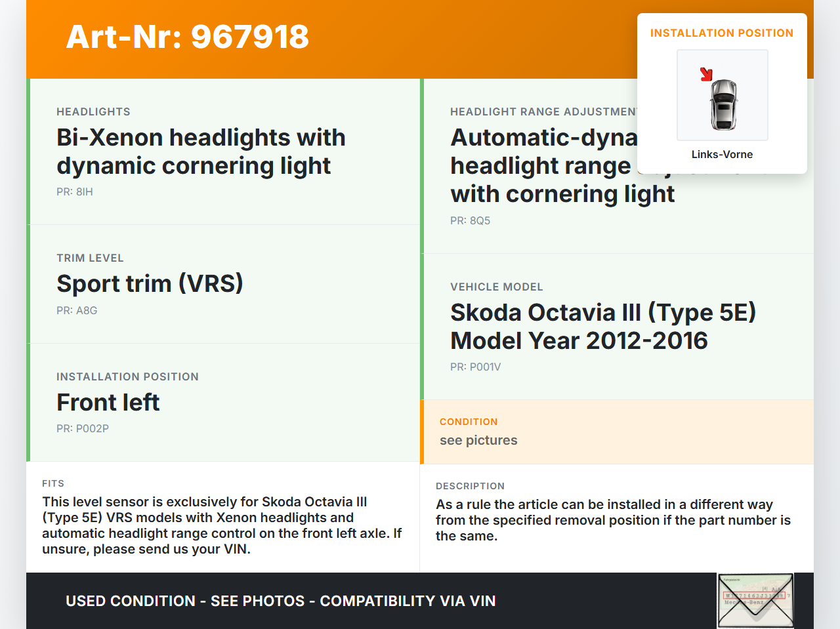Viewport: 840px width, 629px height.
Task: Click the "TRIM LEVEL" label
Action: 90,258
